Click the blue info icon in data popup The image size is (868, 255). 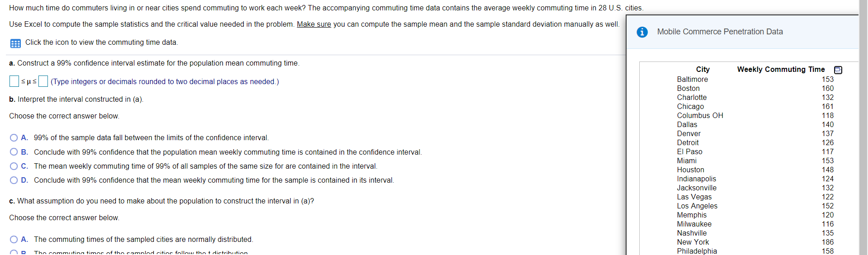(642, 32)
